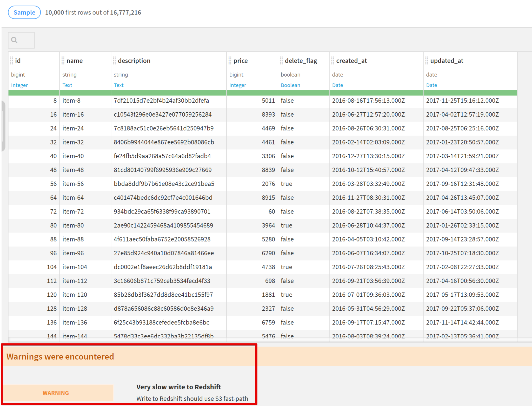The width and height of the screenshot is (532, 406).
Task: Click the price column drag handle
Action: coord(230,61)
